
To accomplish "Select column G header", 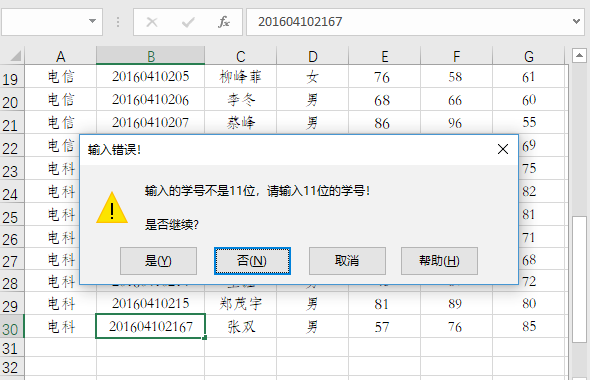I will tap(528, 56).
